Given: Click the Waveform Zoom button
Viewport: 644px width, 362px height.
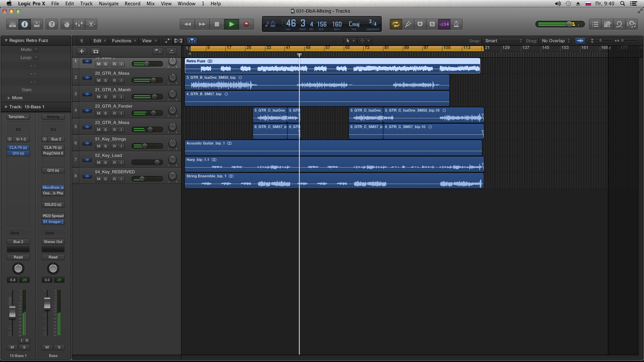Looking at the screenshot, I should [580, 41].
